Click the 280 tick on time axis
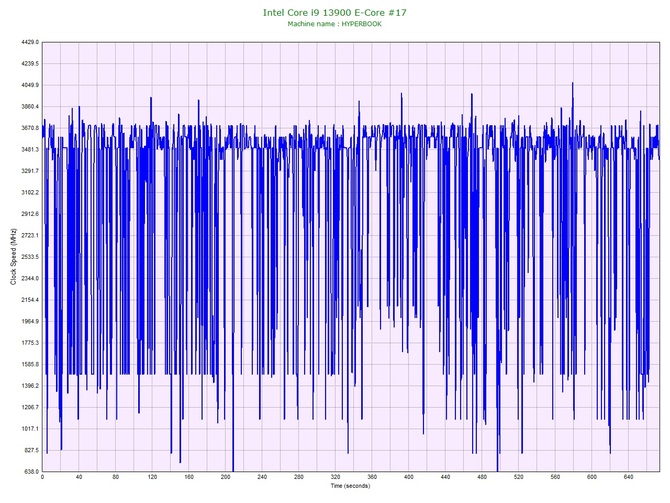This screenshot has height=503, width=670. click(x=299, y=477)
